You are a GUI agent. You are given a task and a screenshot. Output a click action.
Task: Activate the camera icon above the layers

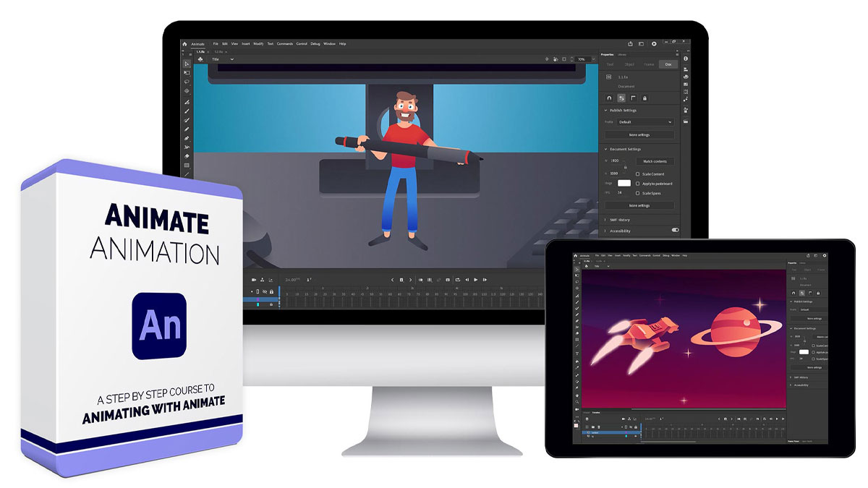click(x=253, y=281)
